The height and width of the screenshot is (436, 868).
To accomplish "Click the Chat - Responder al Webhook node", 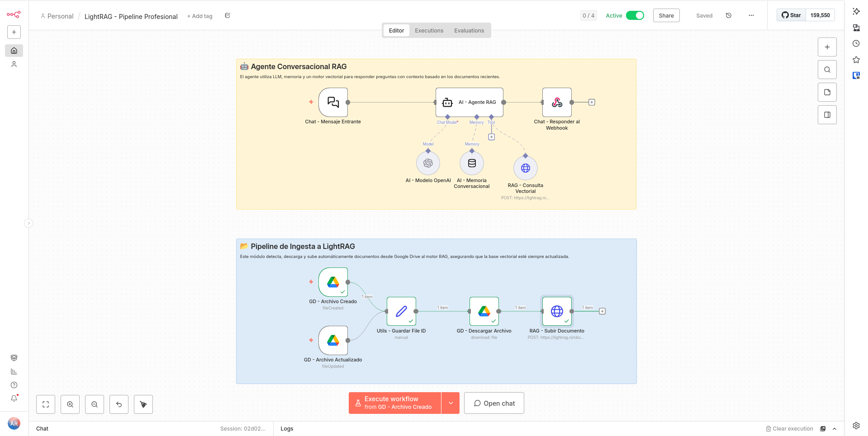I will [x=557, y=103].
